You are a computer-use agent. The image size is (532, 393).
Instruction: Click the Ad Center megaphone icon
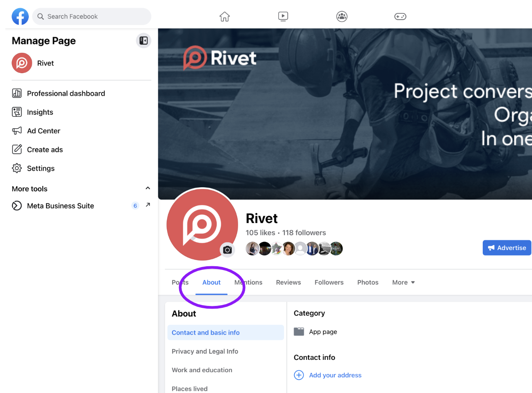[x=17, y=131]
